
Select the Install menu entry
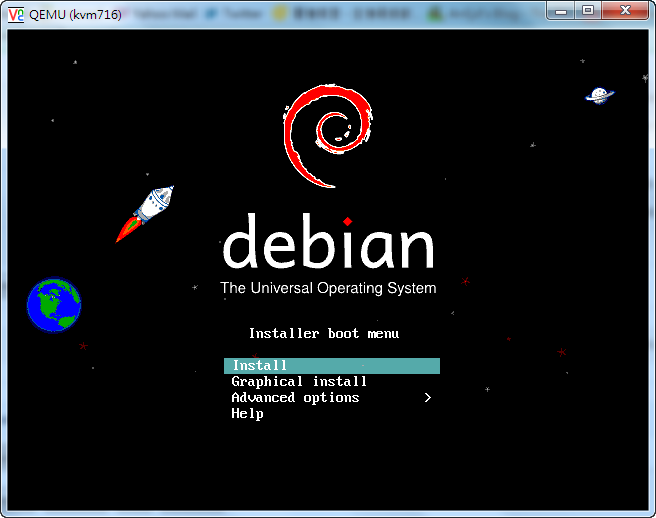click(x=332, y=366)
